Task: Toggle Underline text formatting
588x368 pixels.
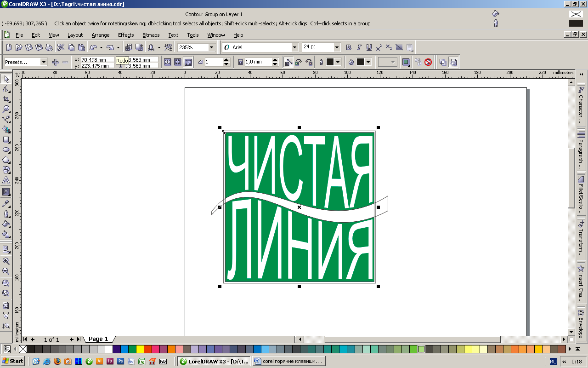Action: [x=369, y=47]
